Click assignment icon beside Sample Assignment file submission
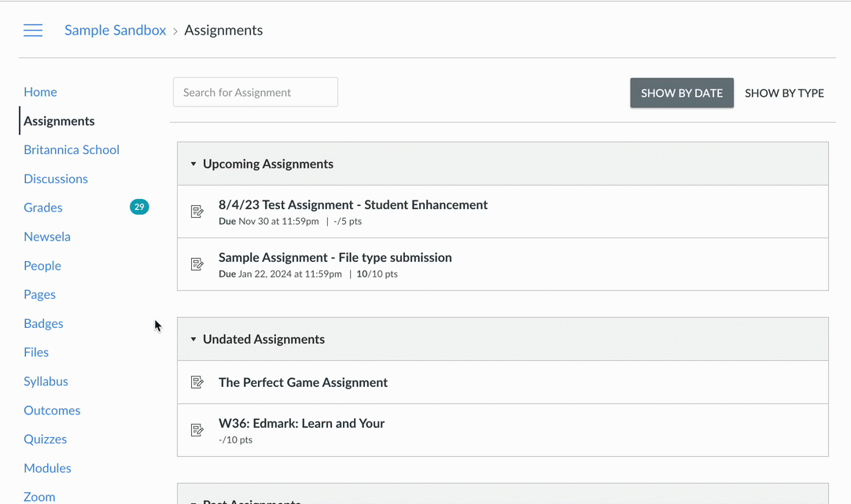 pyautogui.click(x=197, y=263)
